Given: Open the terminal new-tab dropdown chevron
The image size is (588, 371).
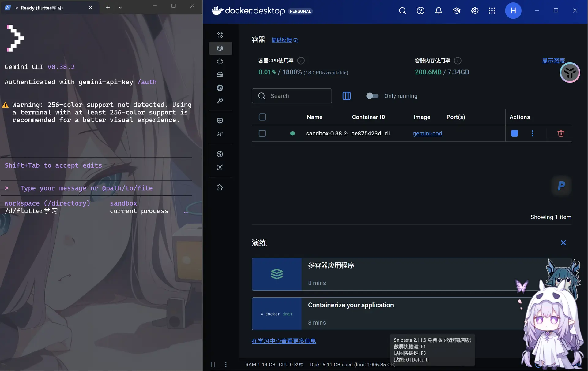Looking at the screenshot, I should [120, 7].
